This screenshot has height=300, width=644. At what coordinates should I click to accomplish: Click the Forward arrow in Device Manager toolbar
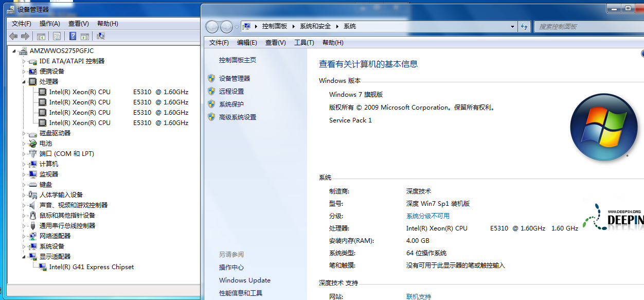pyautogui.click(x=25, y=36)
